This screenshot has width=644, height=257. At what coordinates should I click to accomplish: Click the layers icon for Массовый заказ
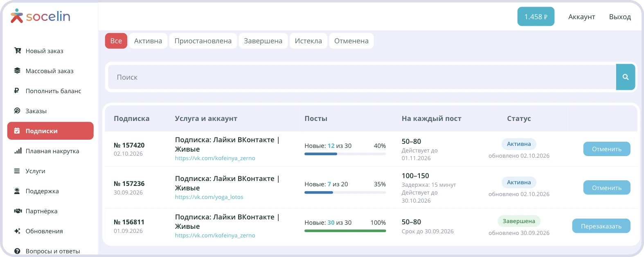coord(17,71)
